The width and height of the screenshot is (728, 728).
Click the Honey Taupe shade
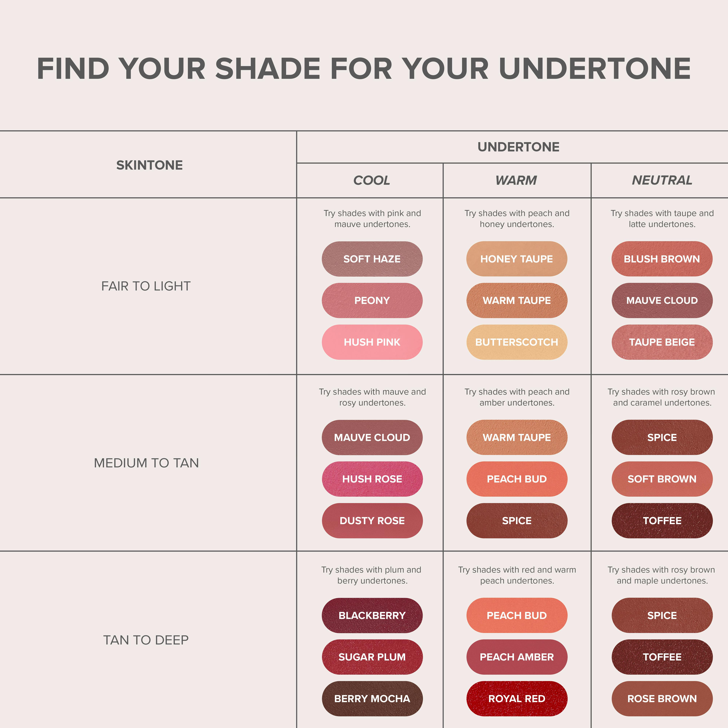(x=517, y=259)
